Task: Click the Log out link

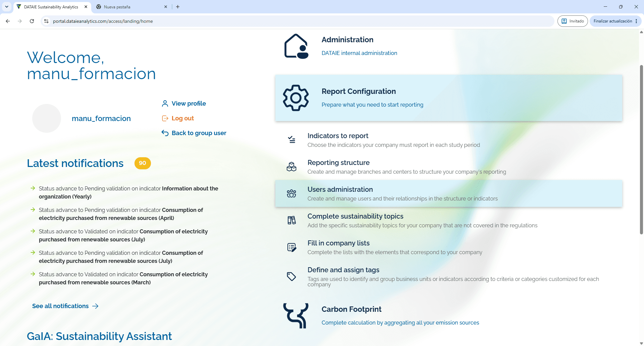Action: pyautogui.click(x=183, y=118)
